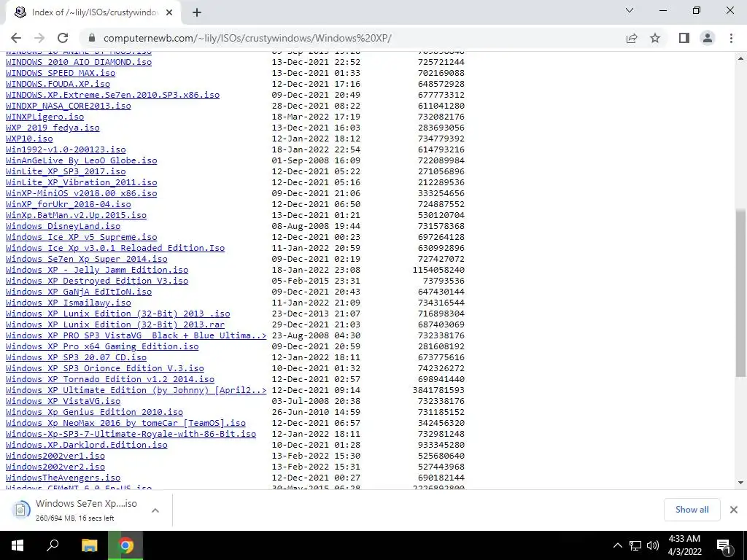Open WinAnGeLive_By_LeoO_Globe.iso link

(82, 160)
